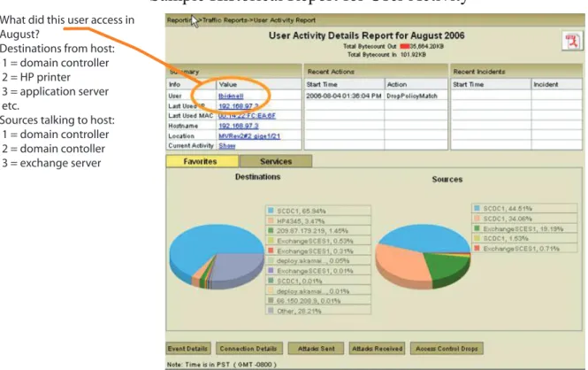Click the Event Details button

point(187,349)
